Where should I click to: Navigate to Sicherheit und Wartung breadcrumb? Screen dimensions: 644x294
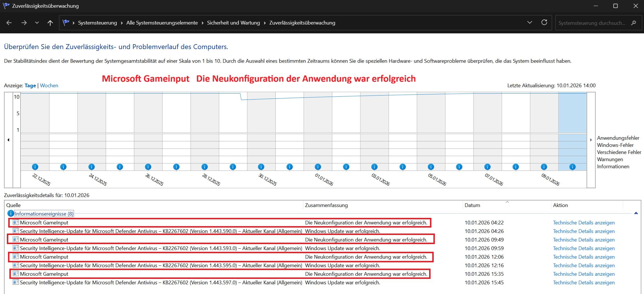tap(233, 23)
